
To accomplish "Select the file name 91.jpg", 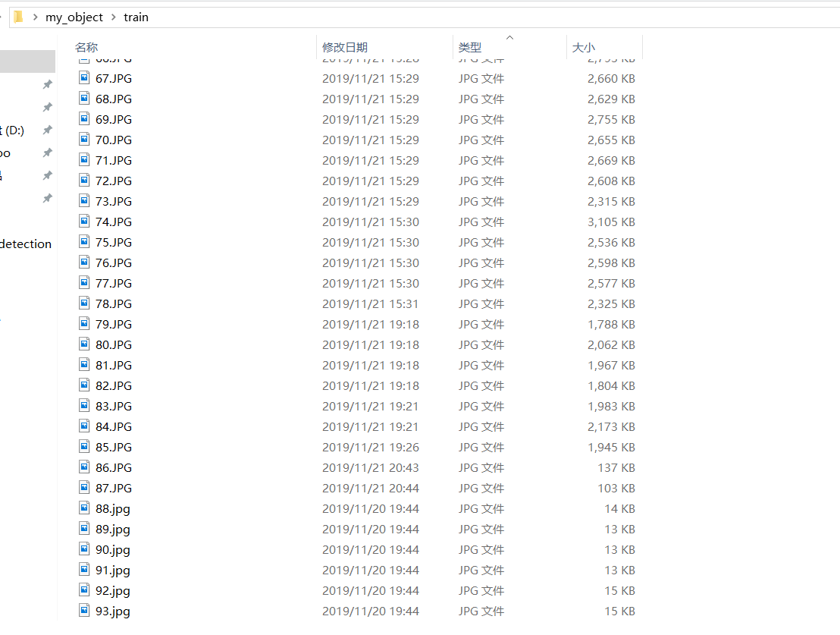I will (x=112, y=570).
